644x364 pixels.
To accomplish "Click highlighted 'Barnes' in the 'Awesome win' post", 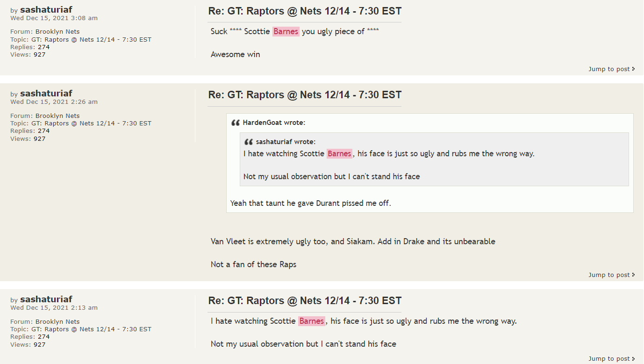I will click(286, 31).
